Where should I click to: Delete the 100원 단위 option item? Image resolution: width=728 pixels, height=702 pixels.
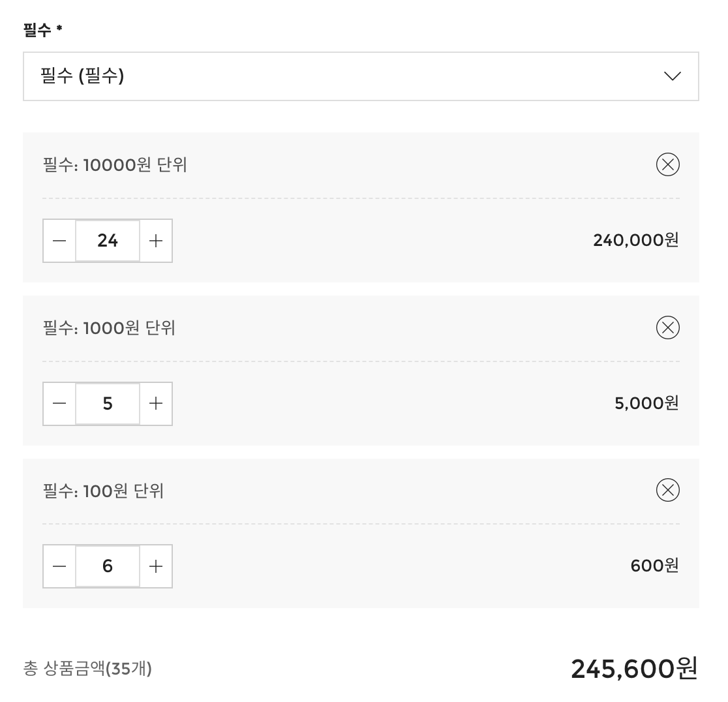point(667,490)
